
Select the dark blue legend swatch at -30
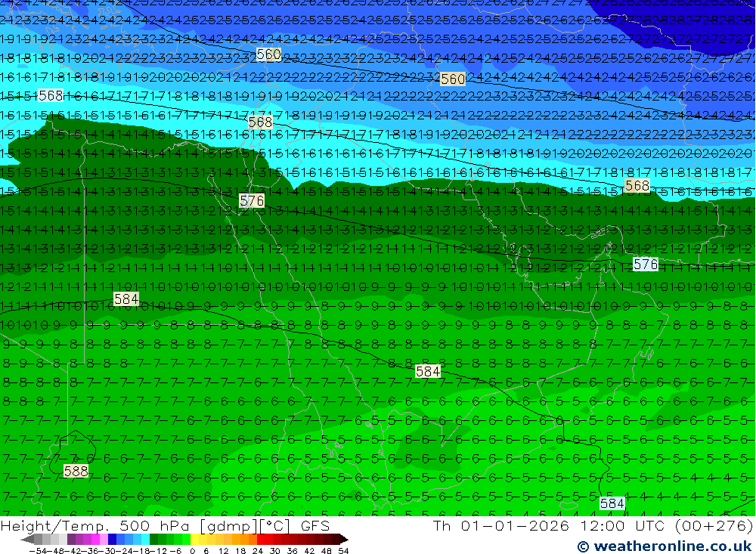point(112,540)
